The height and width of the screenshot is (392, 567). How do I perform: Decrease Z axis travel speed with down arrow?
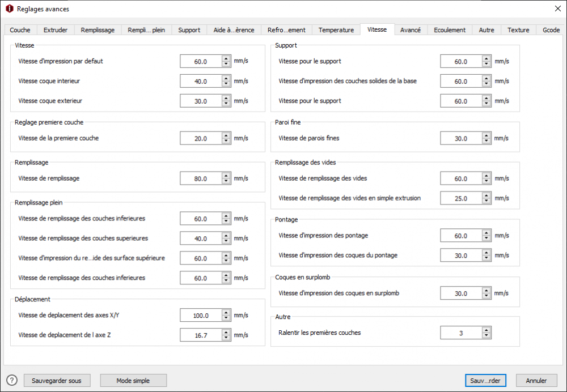coord(226,338)
